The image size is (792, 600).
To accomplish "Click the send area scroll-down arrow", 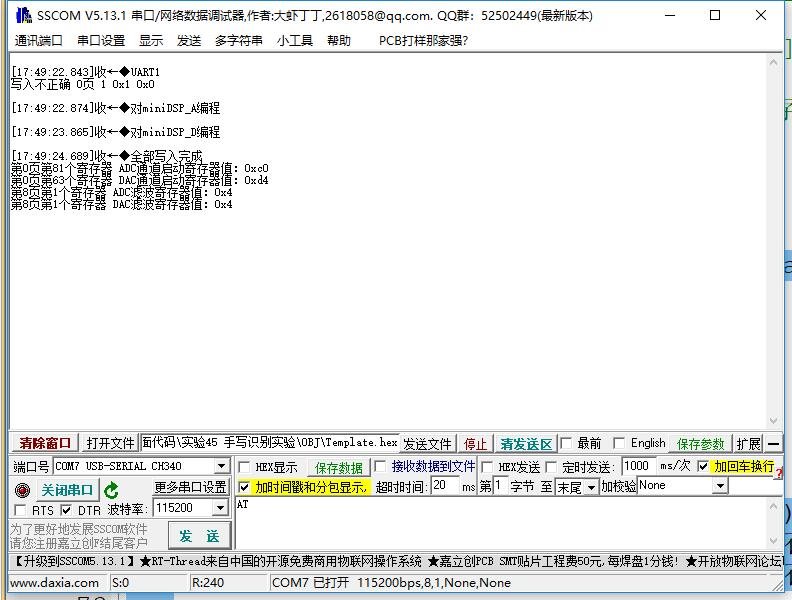I will tap(773, 541).
